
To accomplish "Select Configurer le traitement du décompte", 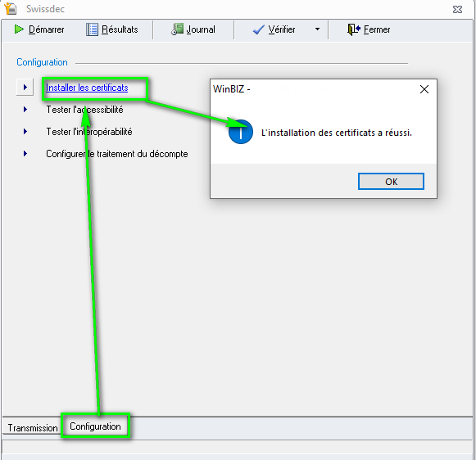I will [x=117, y=154].
